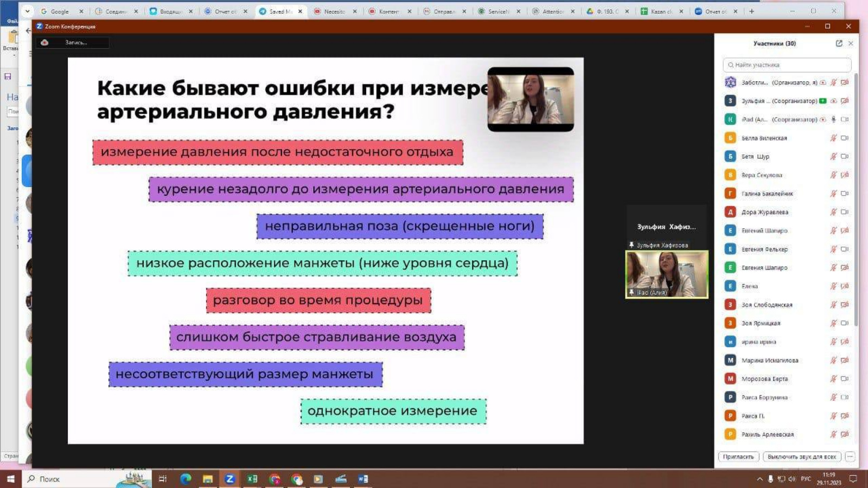Image resolution: width=868 pixels, height=488 pixels.
Task: Toggle microphone for iPad co-organizer
Action: (833, 119)
